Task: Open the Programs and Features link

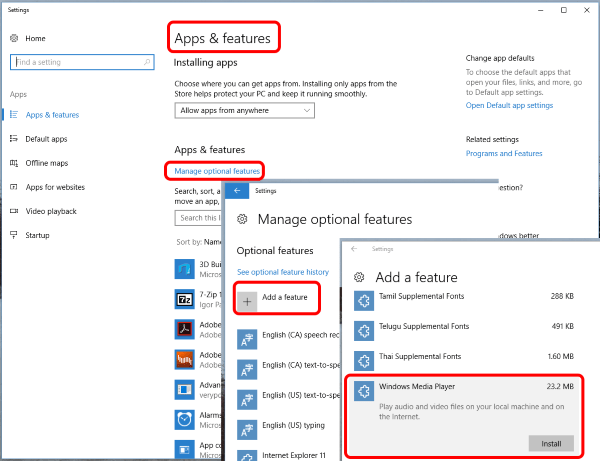Action: [504, 153]
